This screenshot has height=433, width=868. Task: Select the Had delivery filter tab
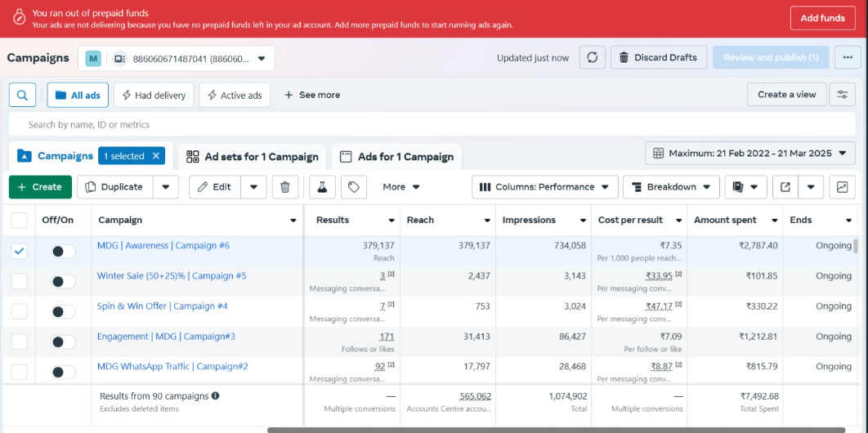pyautogui.click(x=154, y=96)
